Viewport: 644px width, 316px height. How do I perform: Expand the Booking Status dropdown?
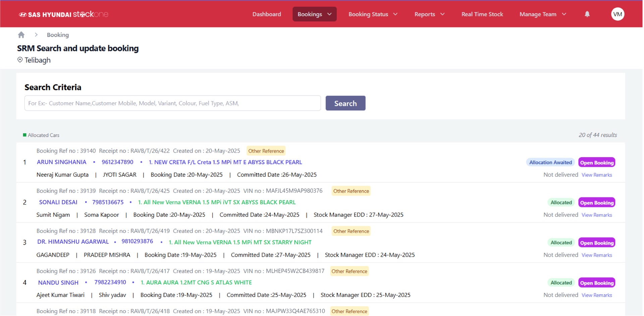click(x=373, y=14)
